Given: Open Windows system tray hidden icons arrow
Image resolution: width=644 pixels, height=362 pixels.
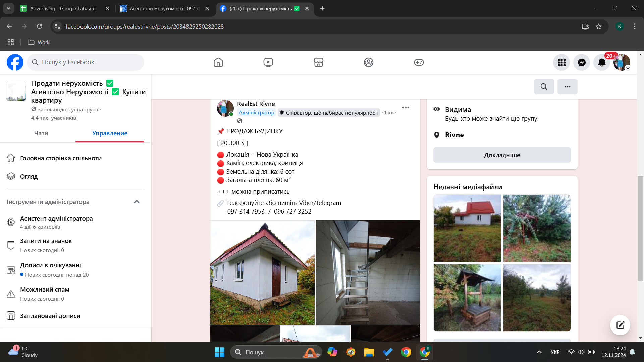Looking at the screenshot, I should pos(539,352).
